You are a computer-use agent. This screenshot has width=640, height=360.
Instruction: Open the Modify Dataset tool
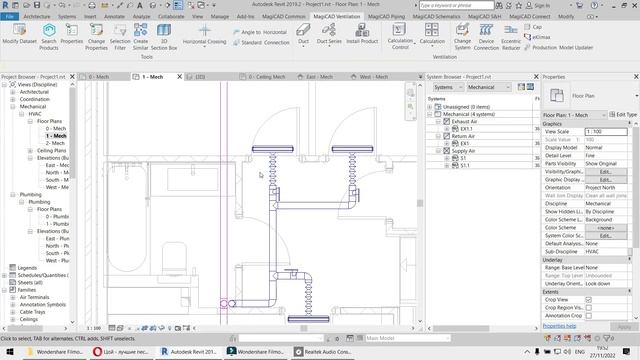pyautogui.click(x=19, y=33)
